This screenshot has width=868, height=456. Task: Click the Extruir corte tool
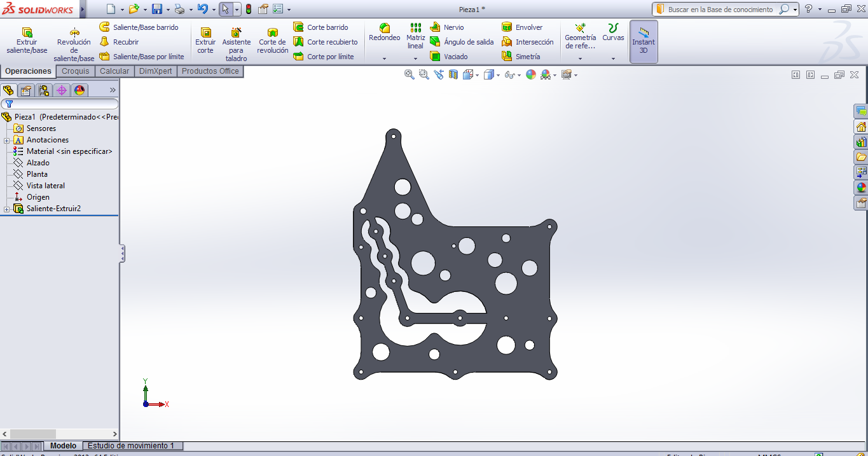pos(205,41)
